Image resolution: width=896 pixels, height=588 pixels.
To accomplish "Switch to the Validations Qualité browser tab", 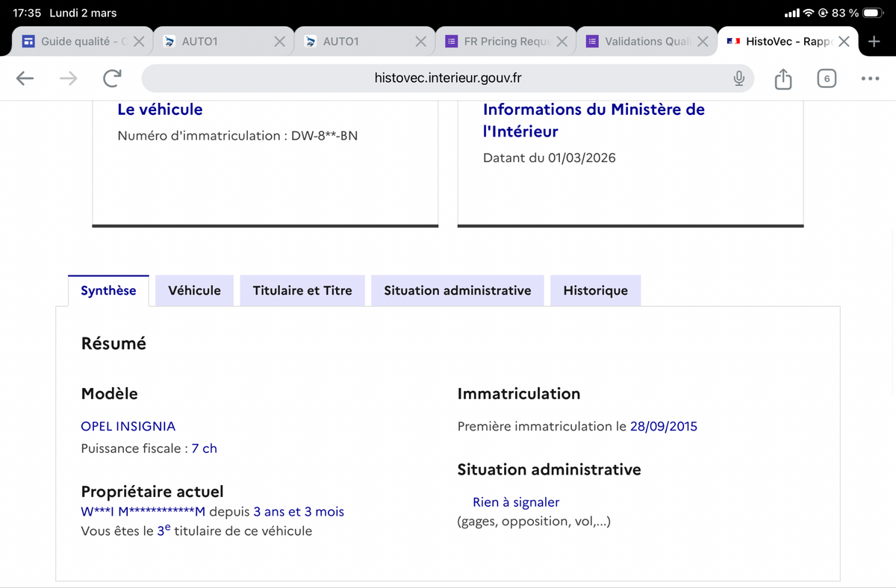I will [642, 42].
